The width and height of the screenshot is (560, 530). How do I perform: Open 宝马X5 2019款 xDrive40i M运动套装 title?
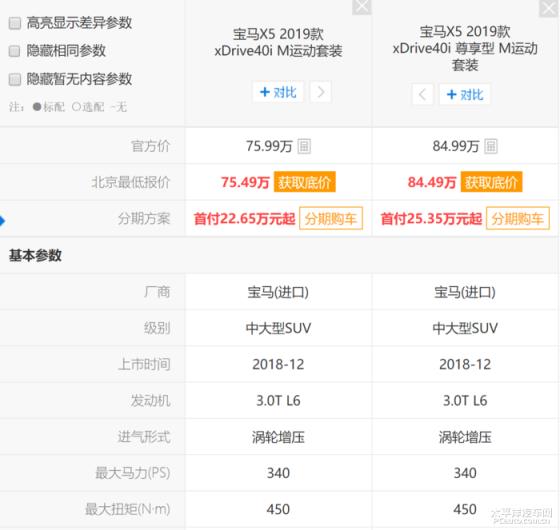[278, 42]
